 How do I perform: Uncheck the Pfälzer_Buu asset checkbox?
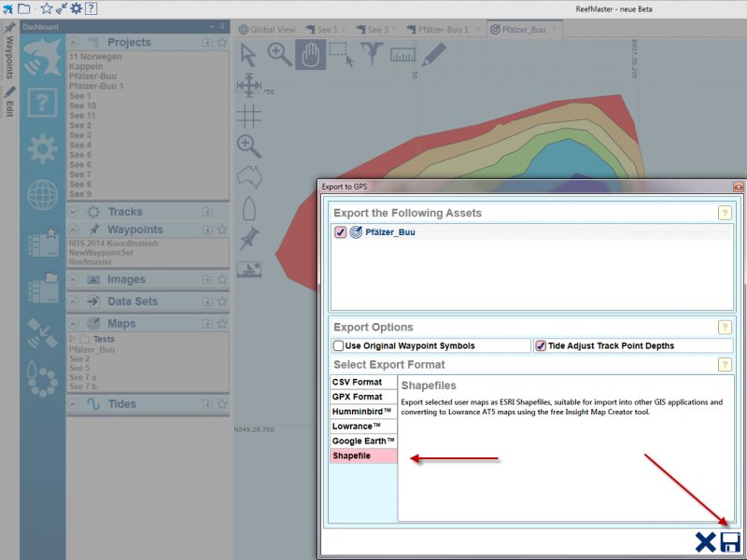coord(341,232)
